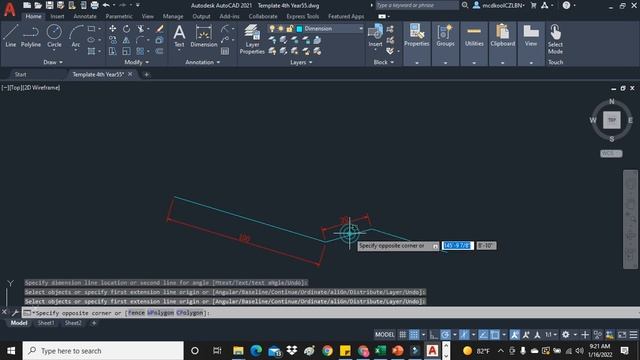Click the new drawing tab plus button

pos(146,74)
